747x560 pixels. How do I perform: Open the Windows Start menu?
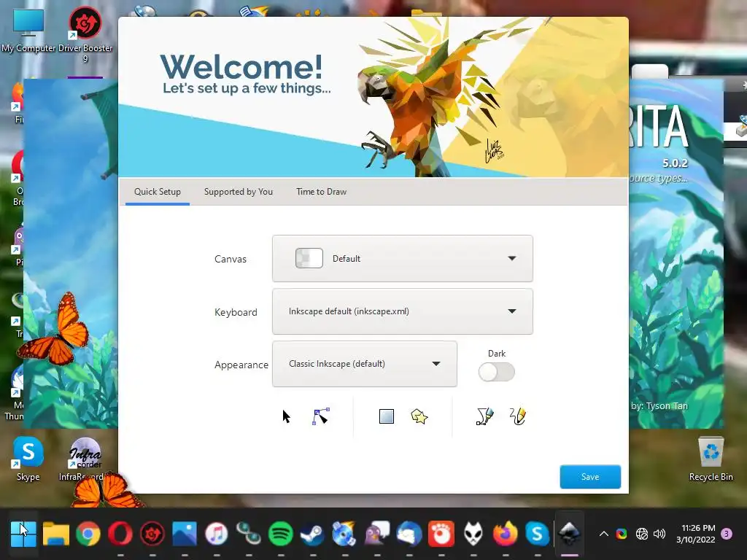pyautogui.click(x=23, y=534)
